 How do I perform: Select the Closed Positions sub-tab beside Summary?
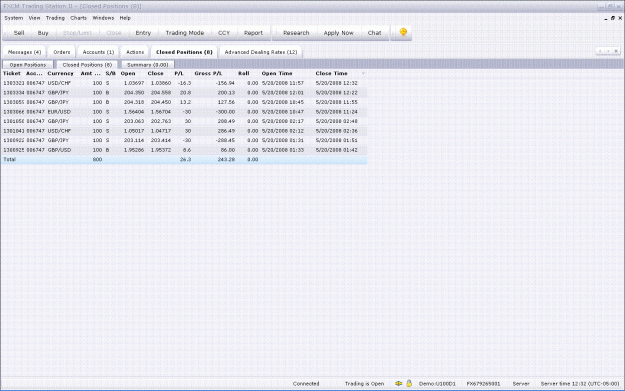point(87,65)
